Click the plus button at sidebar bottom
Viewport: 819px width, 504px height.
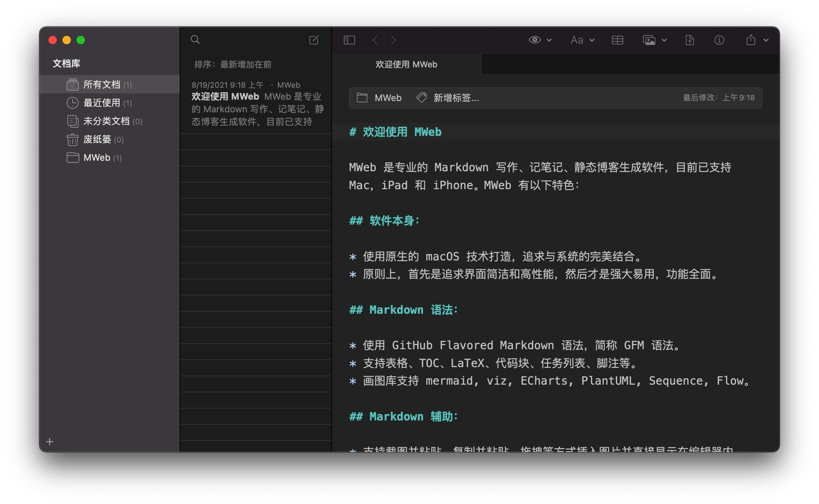click(50, 442)
